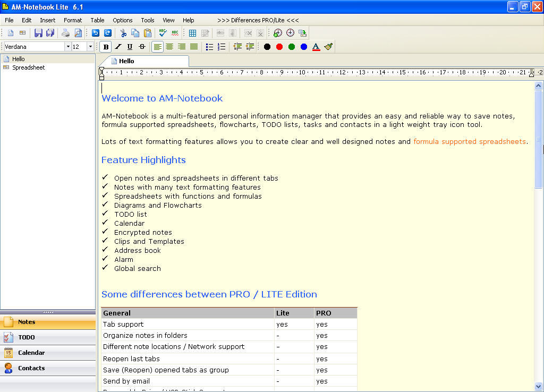Select Spreadsheet in the notes list
This screenshot has height=392, width=544.
click(x=28, y=67)
